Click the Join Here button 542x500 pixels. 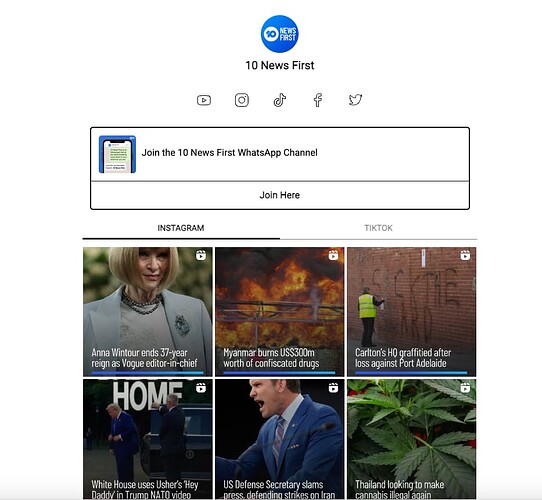tap(280, 195)
